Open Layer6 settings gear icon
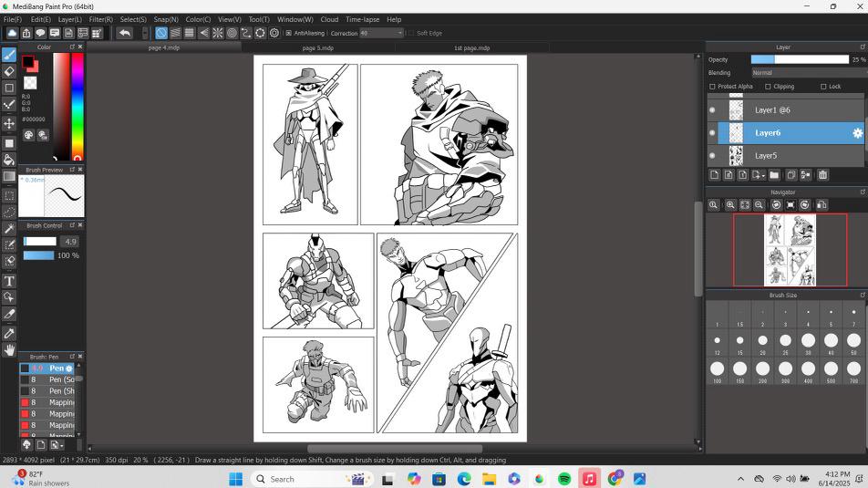Image resolution: width=868 pixels, height=488 pixels. [x=857, y=133]
